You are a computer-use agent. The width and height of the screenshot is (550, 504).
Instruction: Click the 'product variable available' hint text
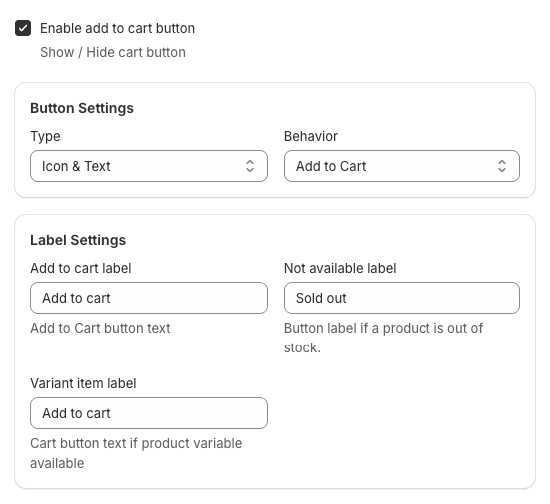[x=136, y=453]
